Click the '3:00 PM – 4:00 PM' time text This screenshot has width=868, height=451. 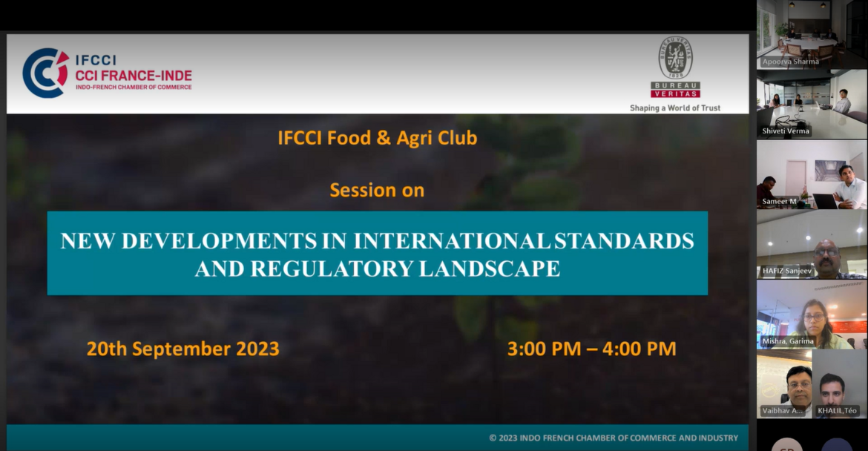[x=591, y=349]
